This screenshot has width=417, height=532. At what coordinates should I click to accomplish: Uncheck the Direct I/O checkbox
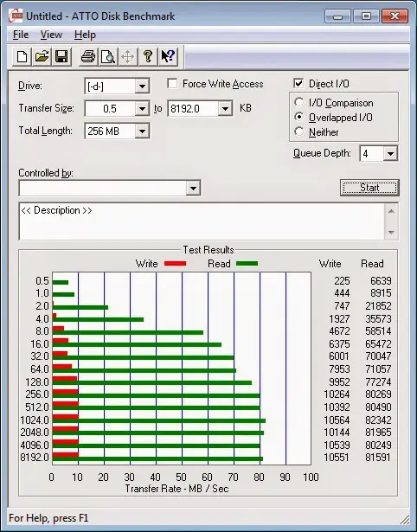pos(298,83)
